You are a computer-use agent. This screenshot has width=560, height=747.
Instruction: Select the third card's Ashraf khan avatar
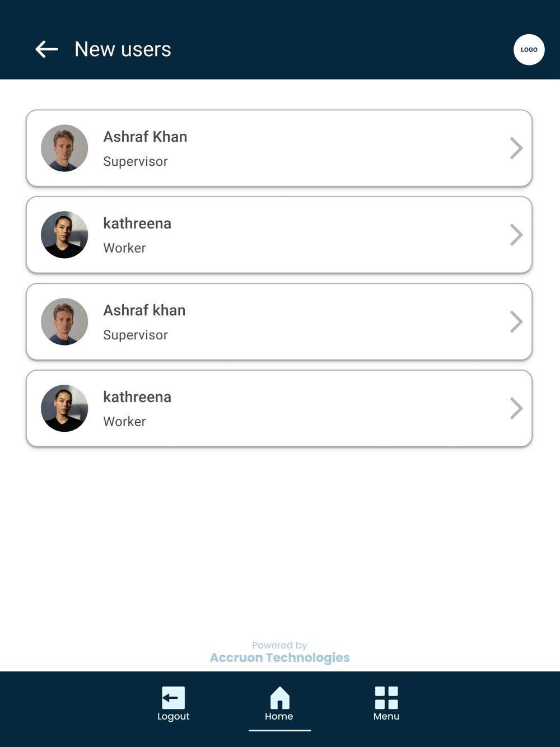[64, 321]
